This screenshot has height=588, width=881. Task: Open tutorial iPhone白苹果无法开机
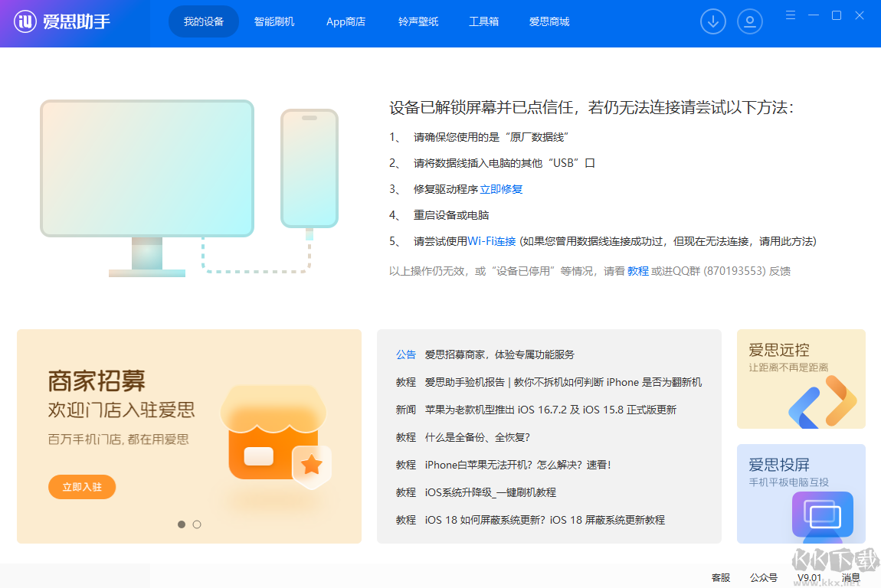click(517, 465)
